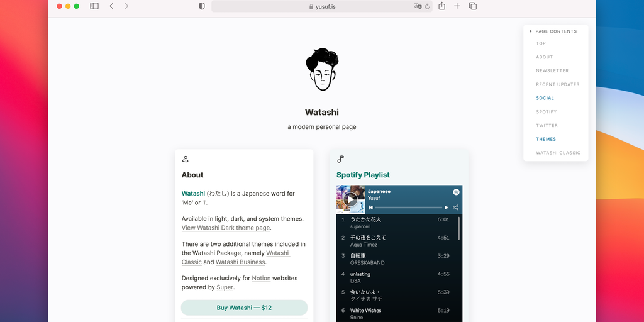The width and height of the screenshot is (644, 322).
Task: Select Newsletter in page contents
Action: 552,70
